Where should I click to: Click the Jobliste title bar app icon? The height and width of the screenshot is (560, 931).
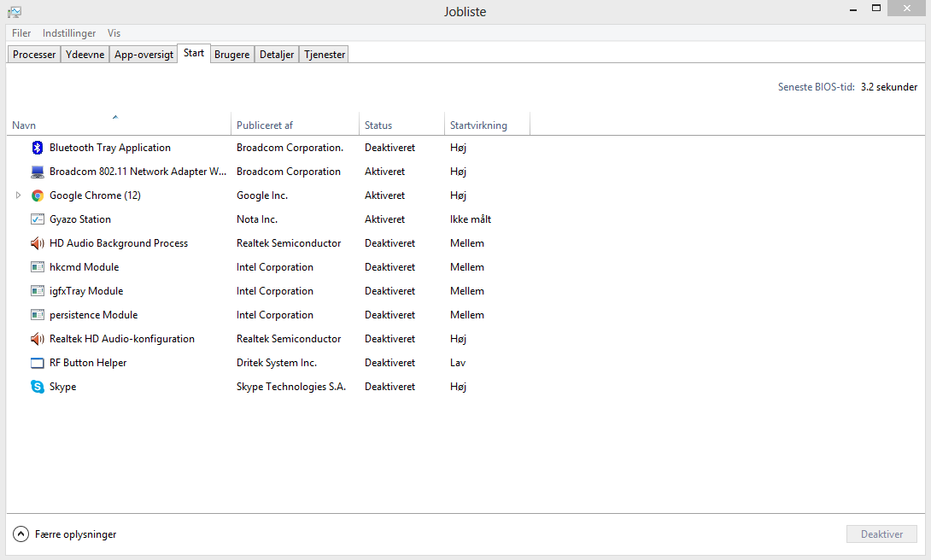[15, 12]
